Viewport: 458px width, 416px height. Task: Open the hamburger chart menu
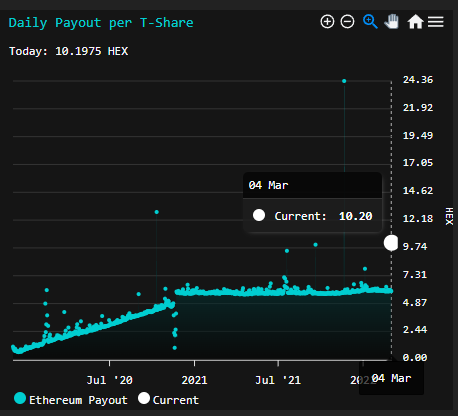[x=436, y=22]
